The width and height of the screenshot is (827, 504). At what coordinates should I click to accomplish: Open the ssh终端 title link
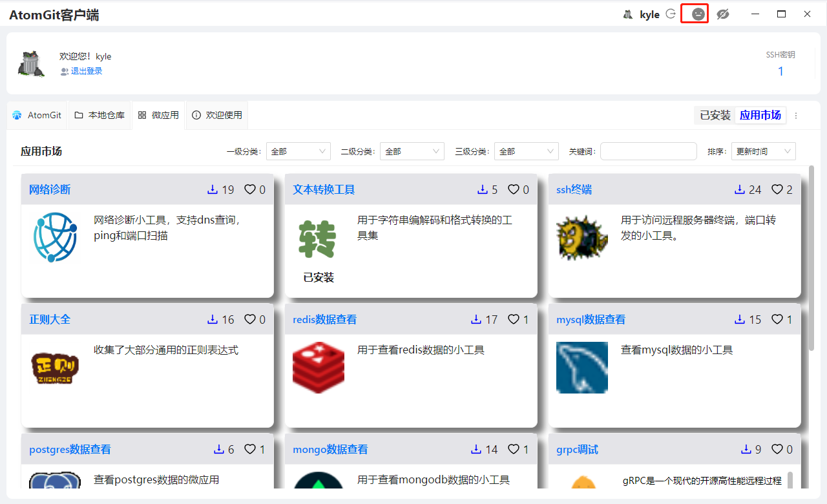click(x=574, y=189)
